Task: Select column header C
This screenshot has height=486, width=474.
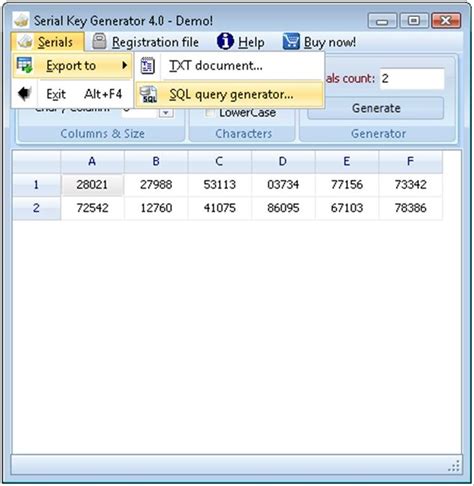Action: click(x=220, y=162)
